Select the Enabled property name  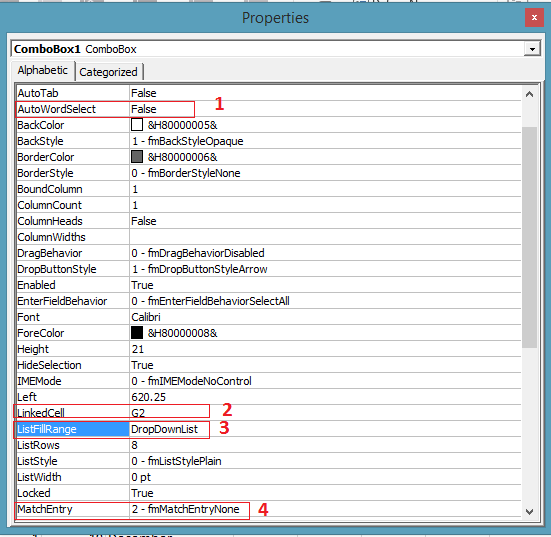coord(36,285)
